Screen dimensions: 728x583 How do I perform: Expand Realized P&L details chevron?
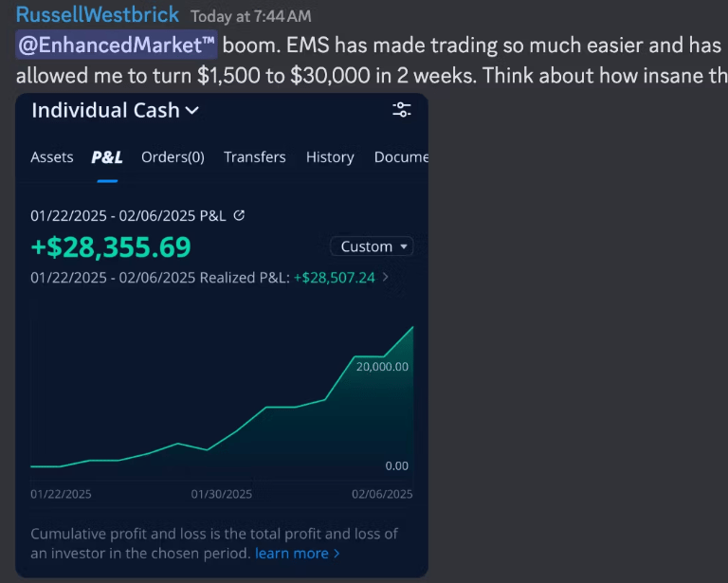click(385, 278)
